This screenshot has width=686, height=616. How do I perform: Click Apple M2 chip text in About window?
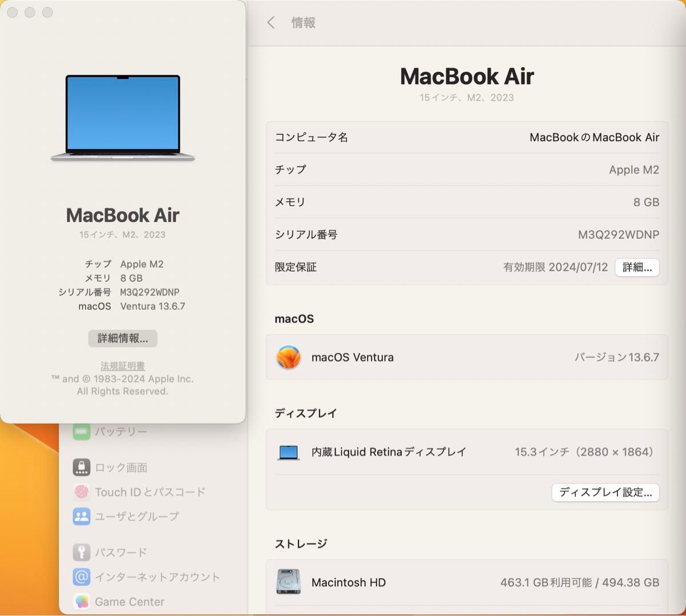[x=142, y=264]
